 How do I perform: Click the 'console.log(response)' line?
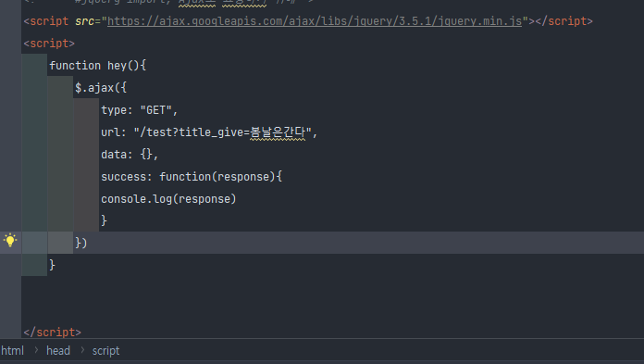pos(168,198)
